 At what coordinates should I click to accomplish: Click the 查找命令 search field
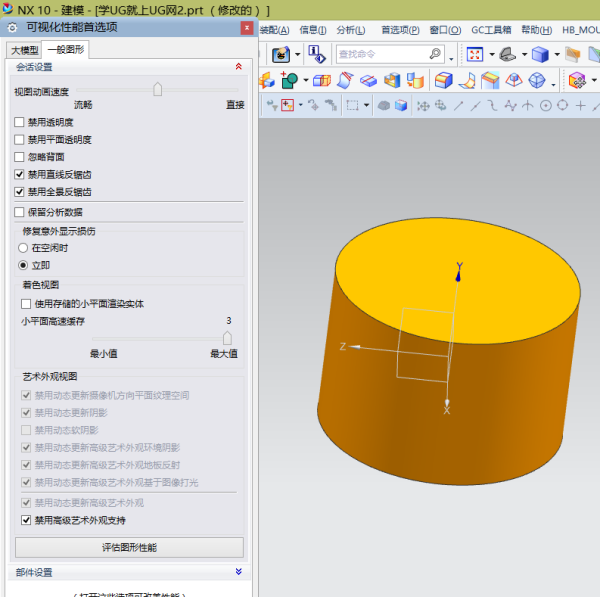pos(385,54)
